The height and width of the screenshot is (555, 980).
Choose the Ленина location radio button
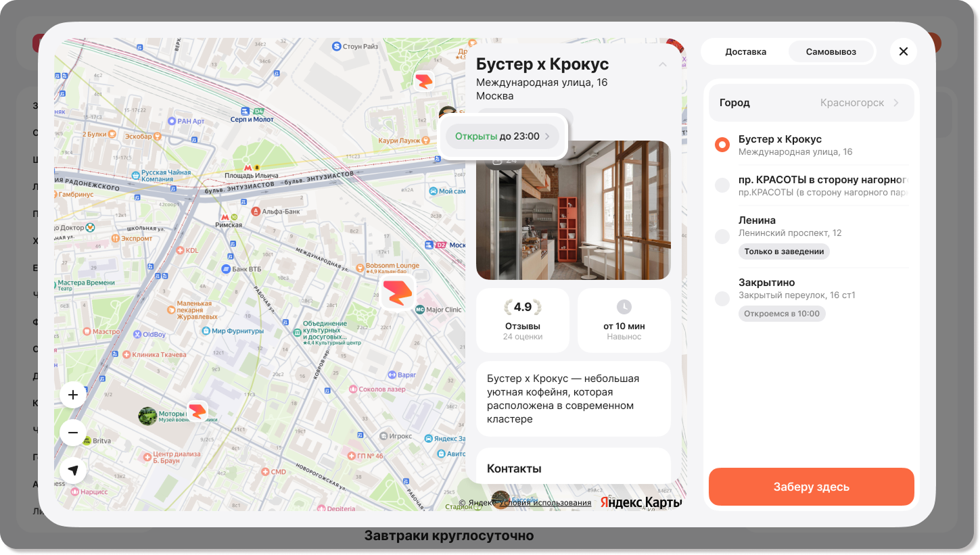[x=722, y=237]
